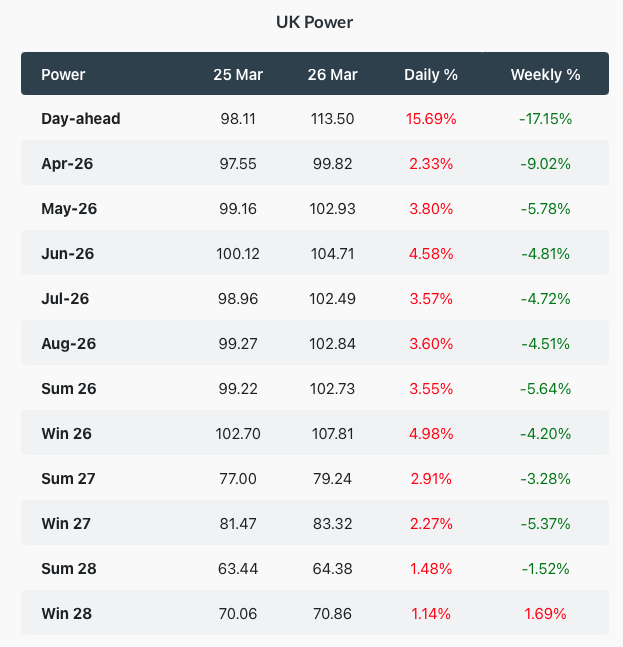Click Win 28 weekly change 1.69%
This screenshot has height=647, width=623.
tap(545, 614)
